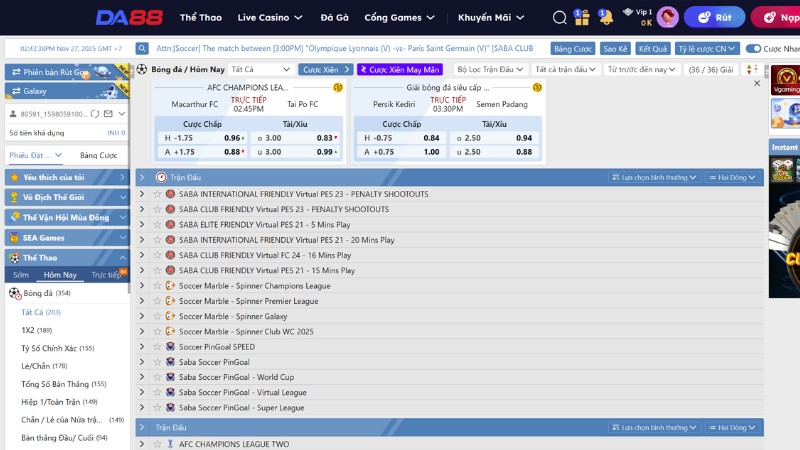This screenshot has width=800, height=450.
Task: Star Saba Soccer PinGoal World Cup
Action: point(157,377)
